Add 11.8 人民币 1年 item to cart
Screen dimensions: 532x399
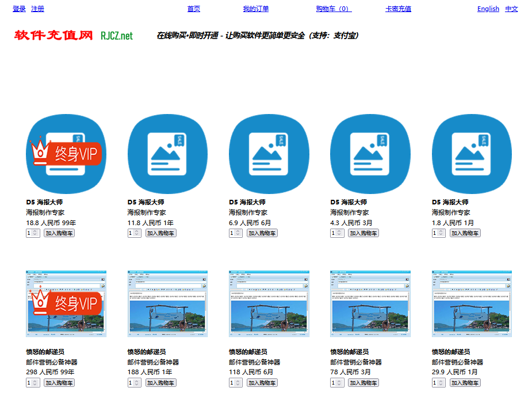click(160, 233)
